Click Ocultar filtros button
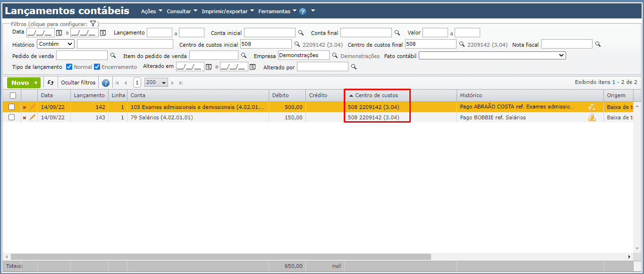Image resolution: width=644 pixels, height=274 pixels. tap(78, 83)
